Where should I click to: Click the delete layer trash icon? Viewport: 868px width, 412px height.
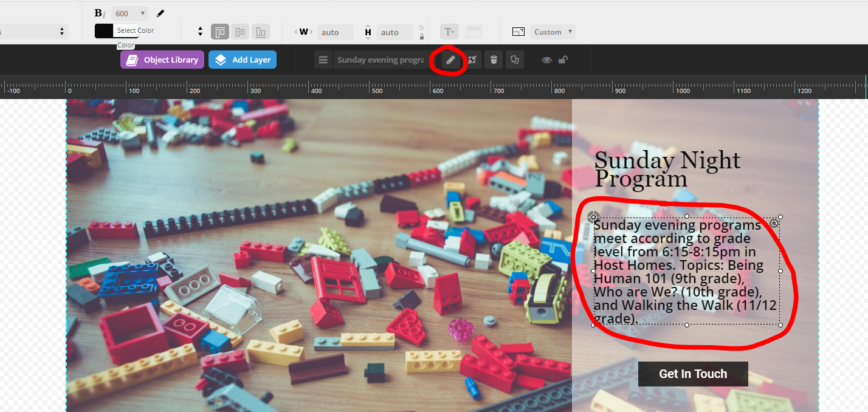(494, 60)
